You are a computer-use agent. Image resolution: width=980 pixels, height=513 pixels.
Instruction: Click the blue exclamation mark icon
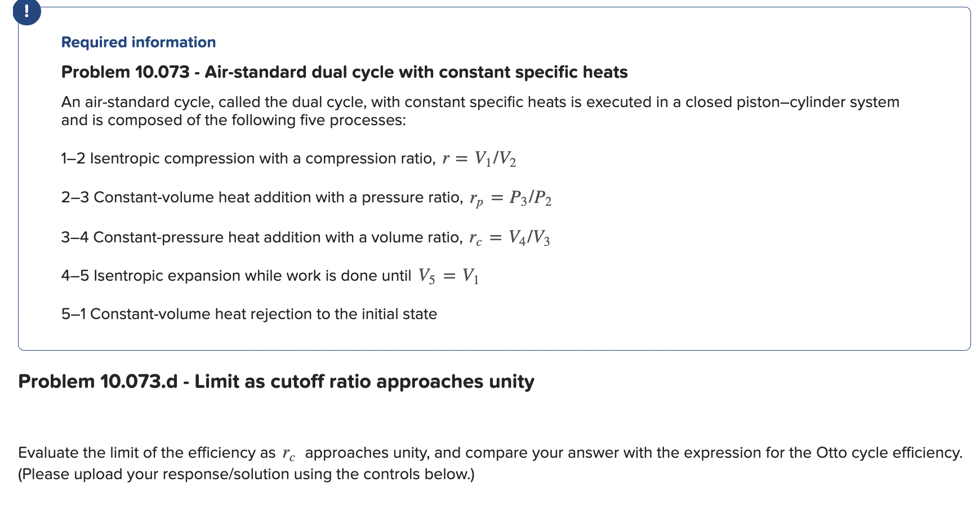click(26, 11)
